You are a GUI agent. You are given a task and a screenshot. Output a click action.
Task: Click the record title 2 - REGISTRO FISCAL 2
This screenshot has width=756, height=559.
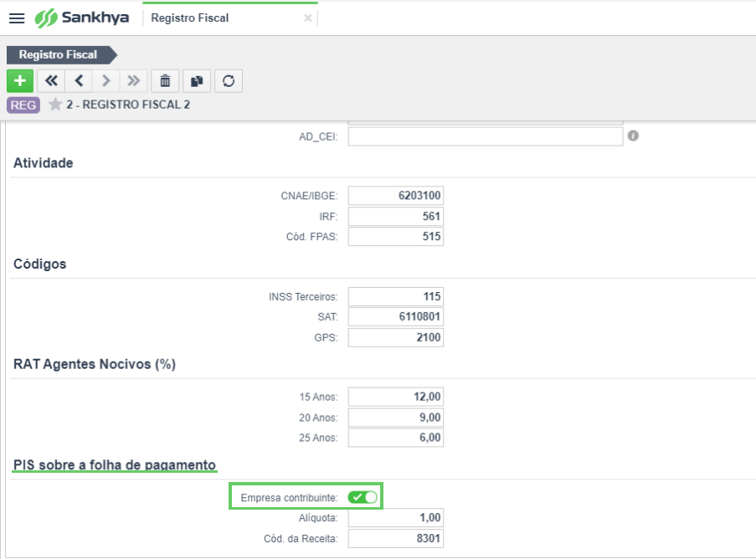128,105
